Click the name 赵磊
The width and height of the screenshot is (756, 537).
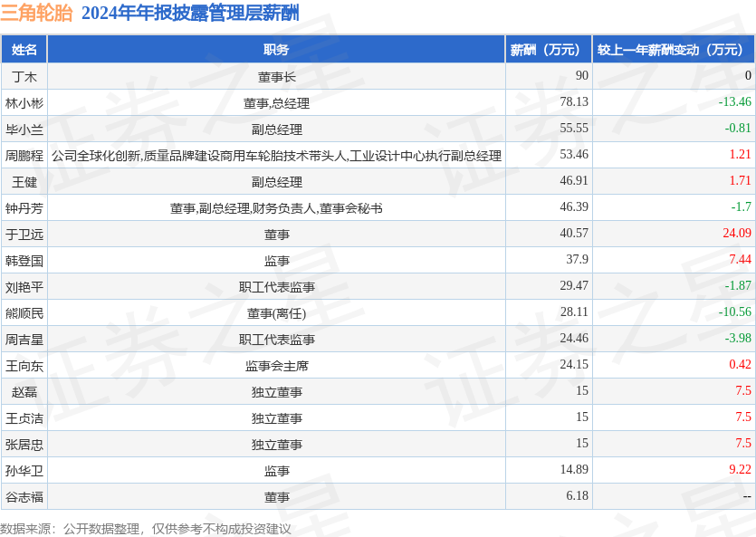tap(24, 392)
